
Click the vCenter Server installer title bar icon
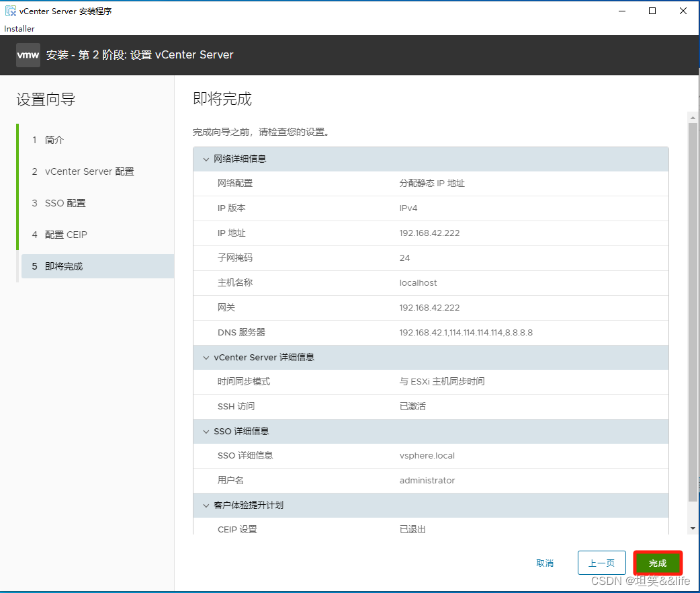tap(10, 11)
